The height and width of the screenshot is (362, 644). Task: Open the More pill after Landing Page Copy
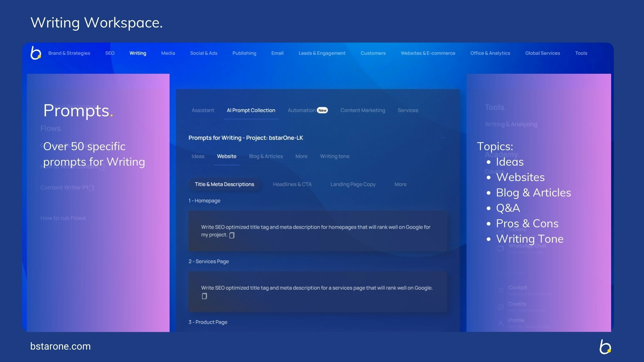tap(400, 184)
